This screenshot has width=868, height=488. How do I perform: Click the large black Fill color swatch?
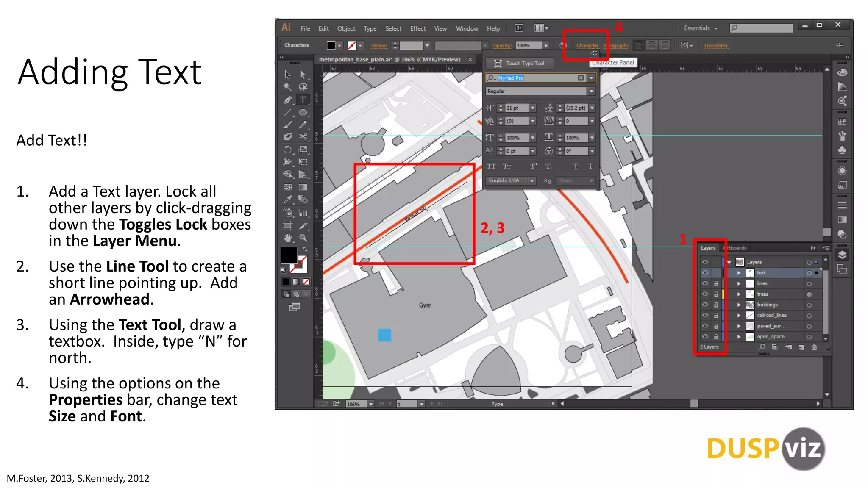(x=289, y=255)
